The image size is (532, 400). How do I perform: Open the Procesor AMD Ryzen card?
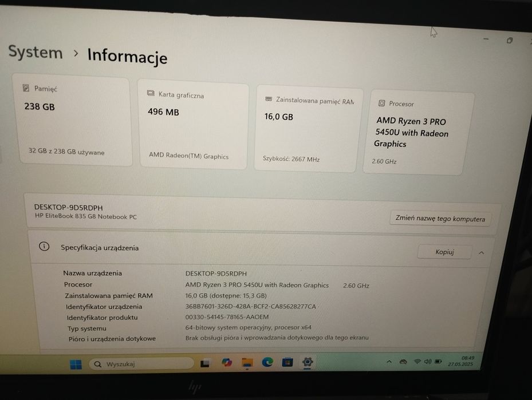tap(418, 132)
